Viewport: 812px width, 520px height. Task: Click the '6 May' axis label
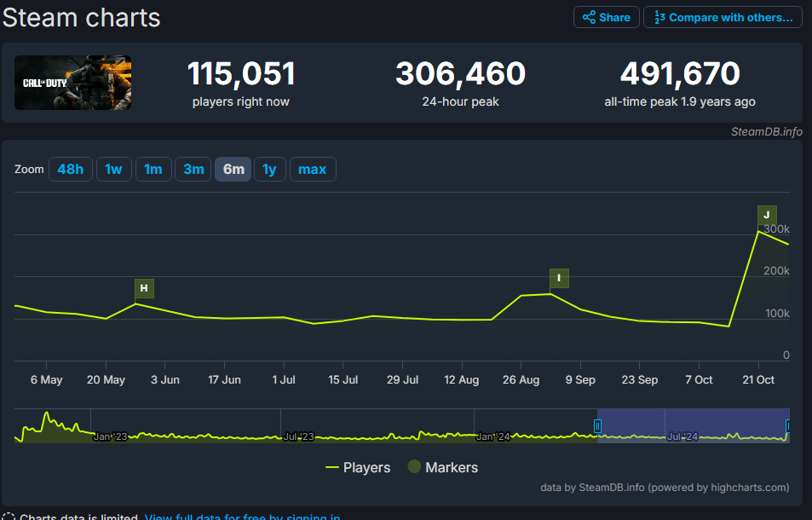(47, 379)
